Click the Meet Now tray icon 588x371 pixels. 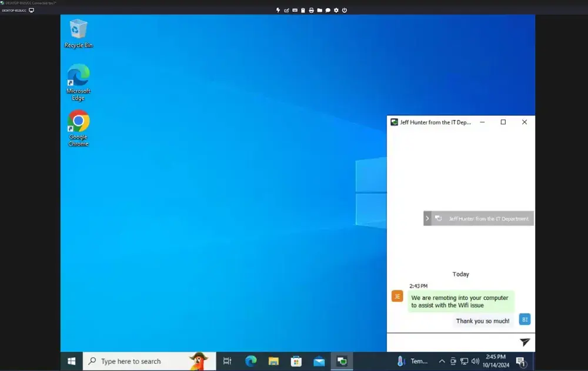click(453, 361)
